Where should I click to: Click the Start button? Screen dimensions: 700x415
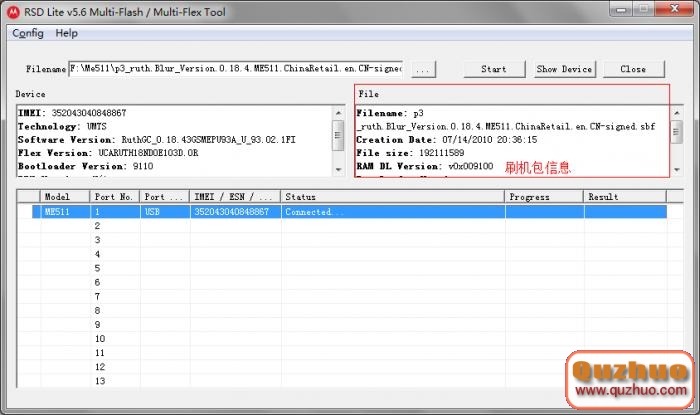coord(494,69)
